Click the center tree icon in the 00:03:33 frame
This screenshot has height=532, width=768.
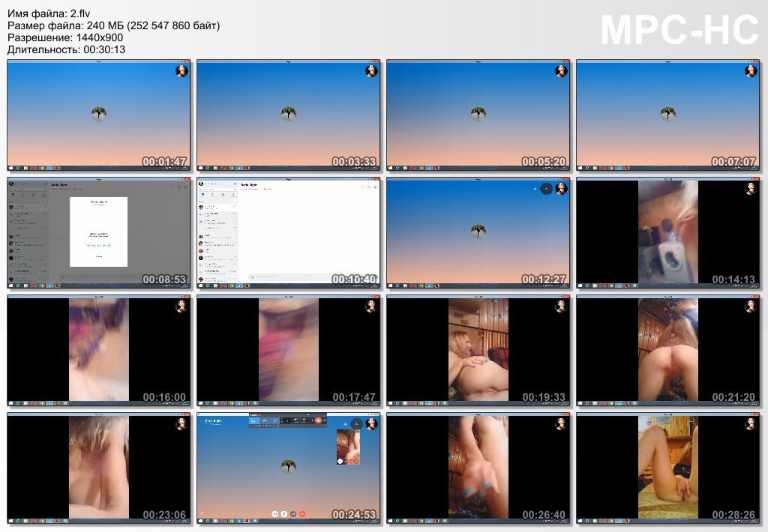click(289, 114)
